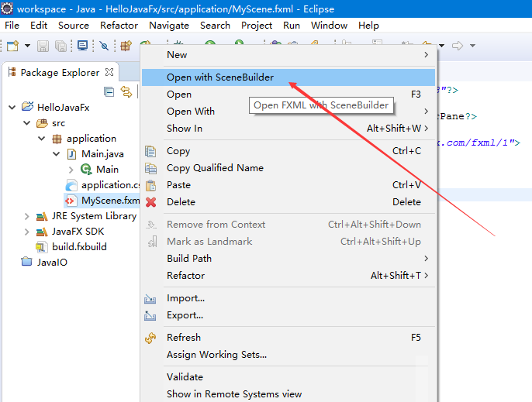The image size is (532, 402).
Task: Collapse the src folder node
Action: click(27, 123)
